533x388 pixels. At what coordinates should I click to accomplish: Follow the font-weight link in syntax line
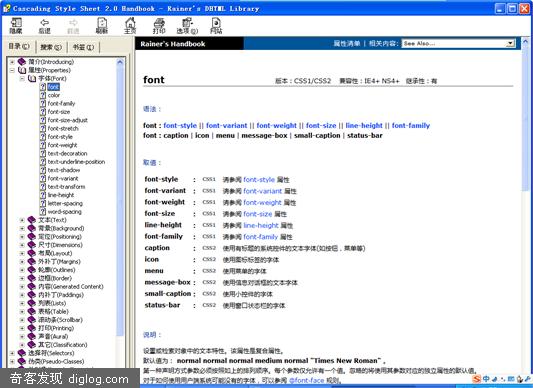[277, 125]
